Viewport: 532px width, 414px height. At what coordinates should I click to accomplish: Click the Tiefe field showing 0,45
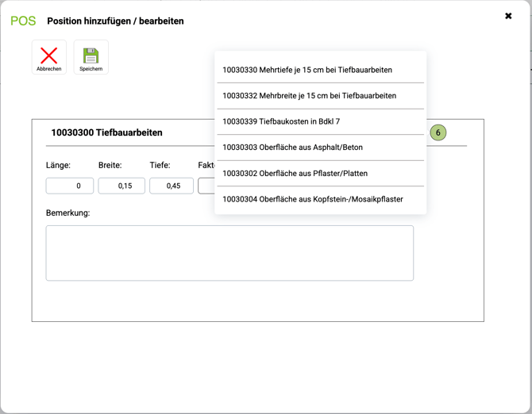click(x=172, y=186)
